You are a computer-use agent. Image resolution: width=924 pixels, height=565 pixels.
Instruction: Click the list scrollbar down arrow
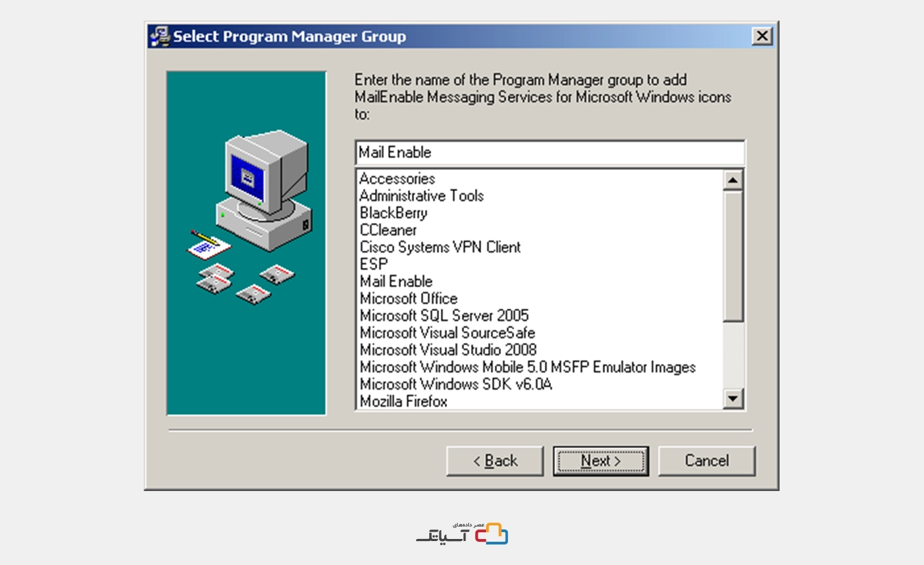733,399
